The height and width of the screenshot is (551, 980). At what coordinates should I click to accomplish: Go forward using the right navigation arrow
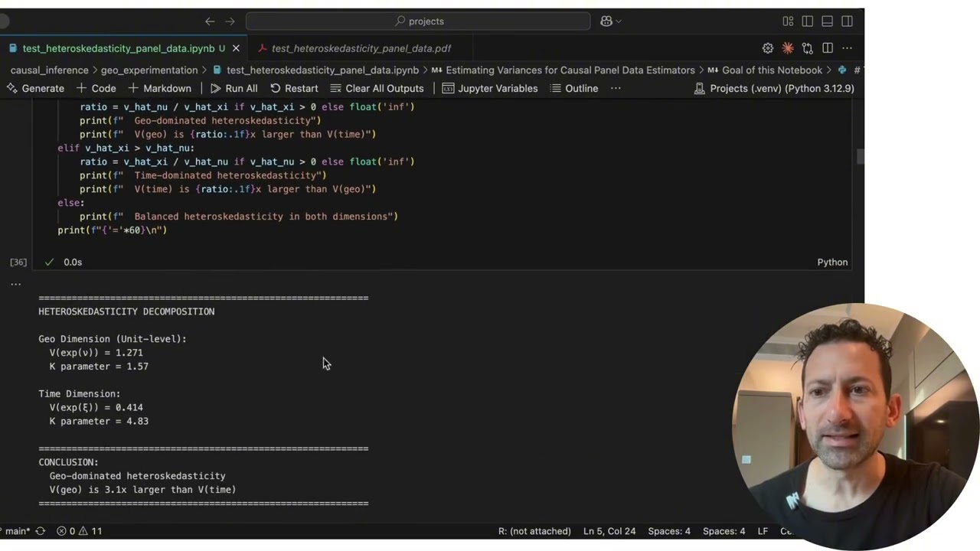[230, 21]
